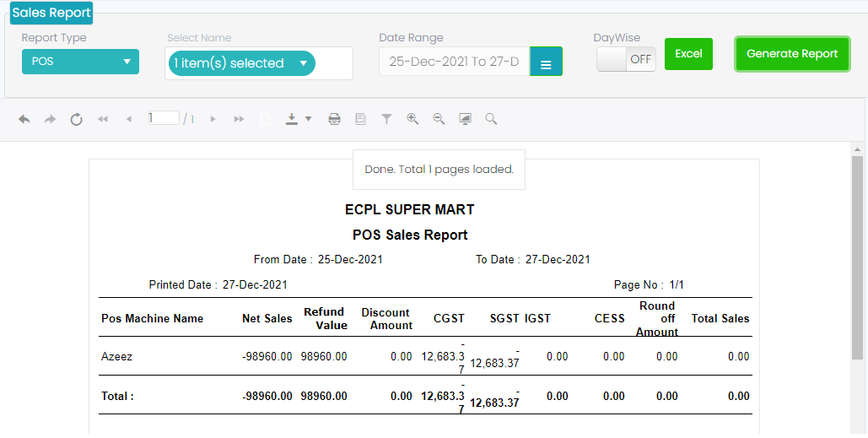
Task: Zoom out of the report
Action: click(x=439, y=120)
